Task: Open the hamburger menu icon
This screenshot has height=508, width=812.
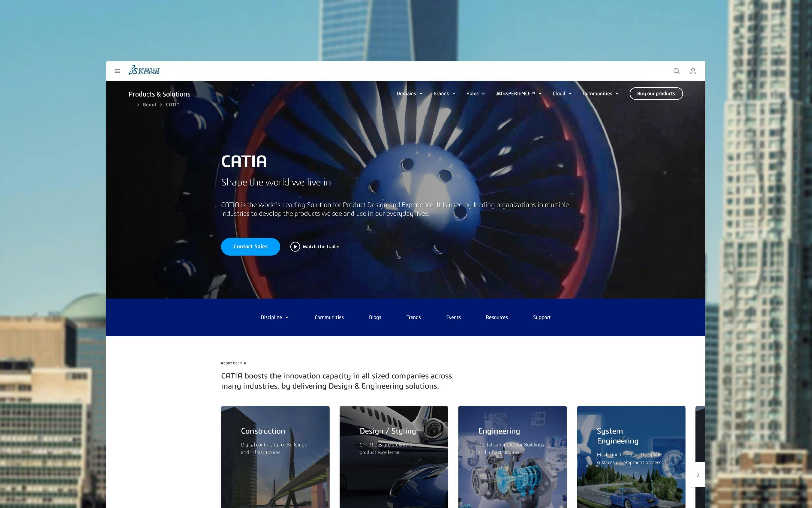Action: [x=117, y=71]
